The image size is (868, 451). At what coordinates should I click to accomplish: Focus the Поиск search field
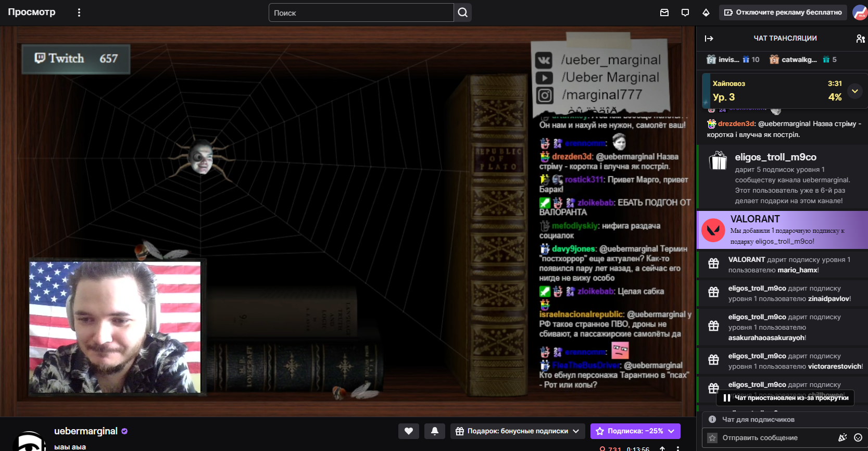[x=361, y=12]
